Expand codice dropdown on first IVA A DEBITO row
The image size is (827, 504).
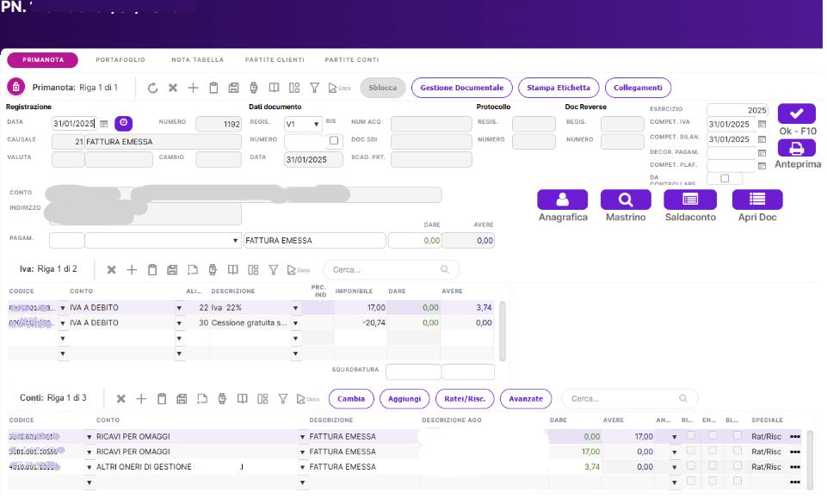tap(62, 308)
